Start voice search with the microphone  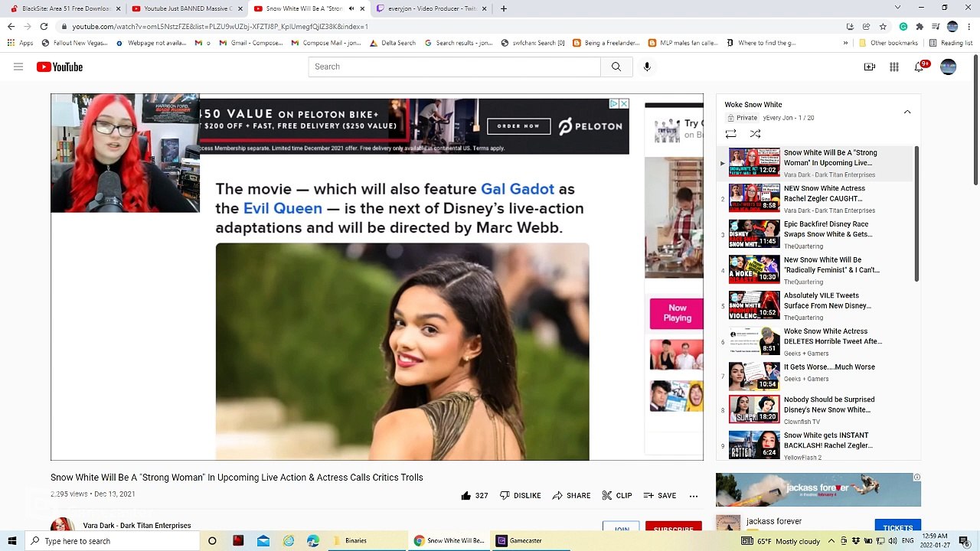(x=647, y=67)
